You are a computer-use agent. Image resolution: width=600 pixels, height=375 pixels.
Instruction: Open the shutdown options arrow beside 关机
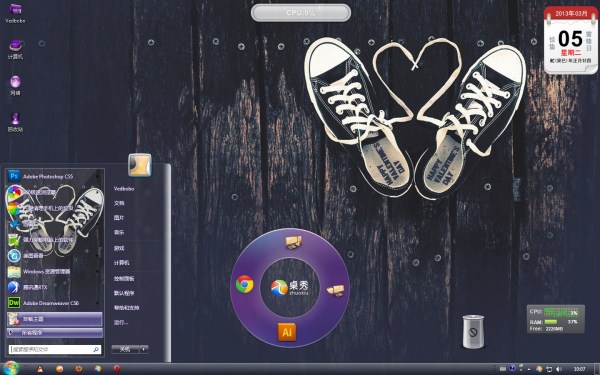(144, 349)
